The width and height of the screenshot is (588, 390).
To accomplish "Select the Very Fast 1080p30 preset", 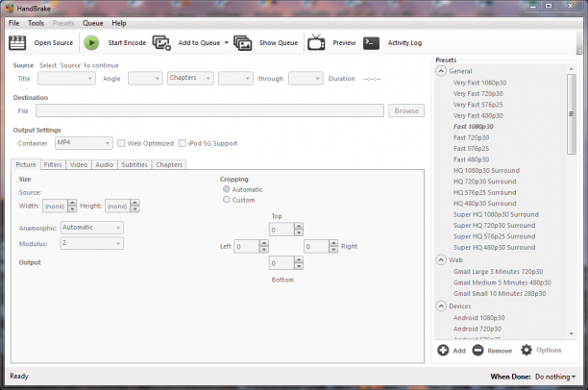I will tap(479, 83).
